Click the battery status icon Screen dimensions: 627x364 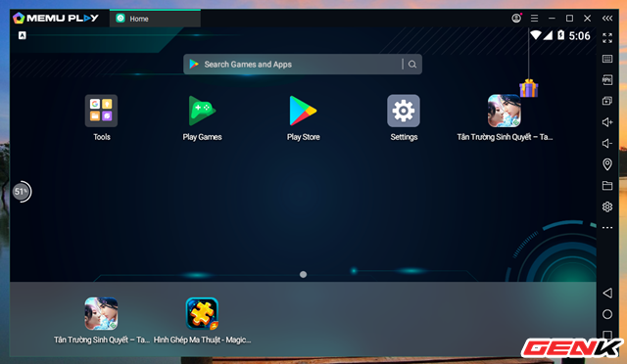click(560, 35)
